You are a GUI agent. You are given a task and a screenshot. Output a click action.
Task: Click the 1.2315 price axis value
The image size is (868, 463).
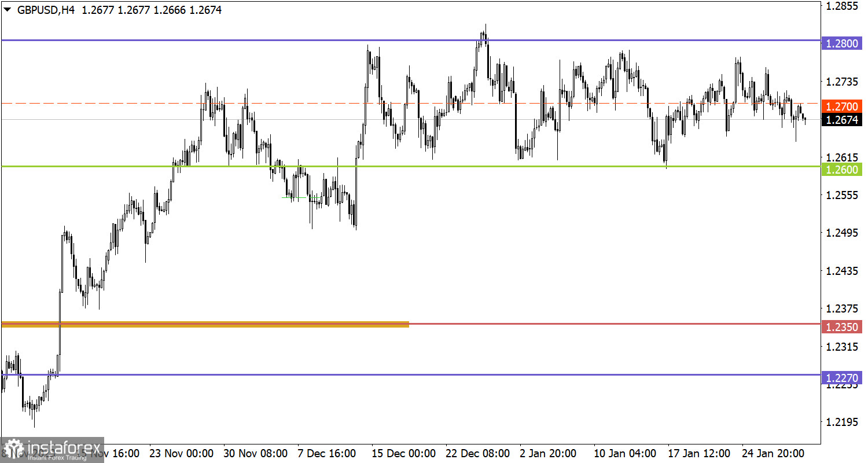click(x=842, y=346)
